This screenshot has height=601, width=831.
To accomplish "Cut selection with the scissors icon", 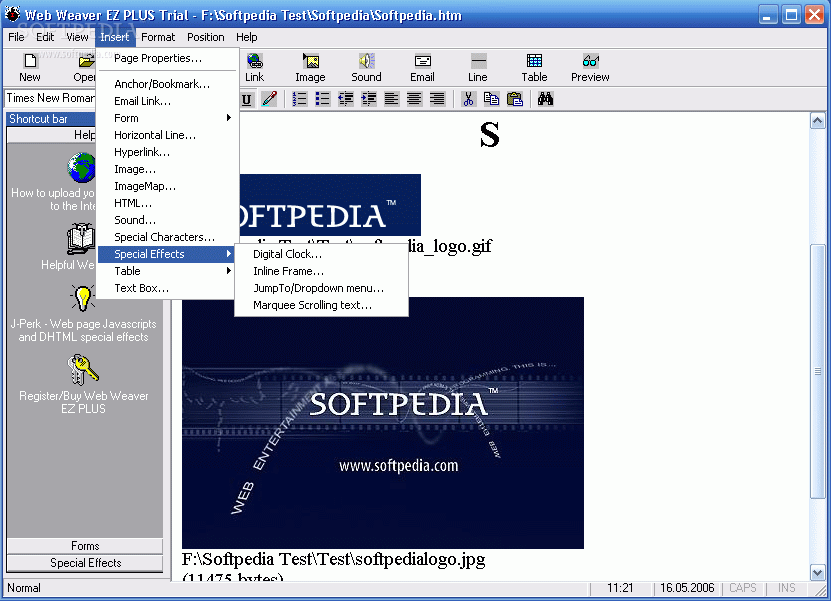I will tap(468, 99).
